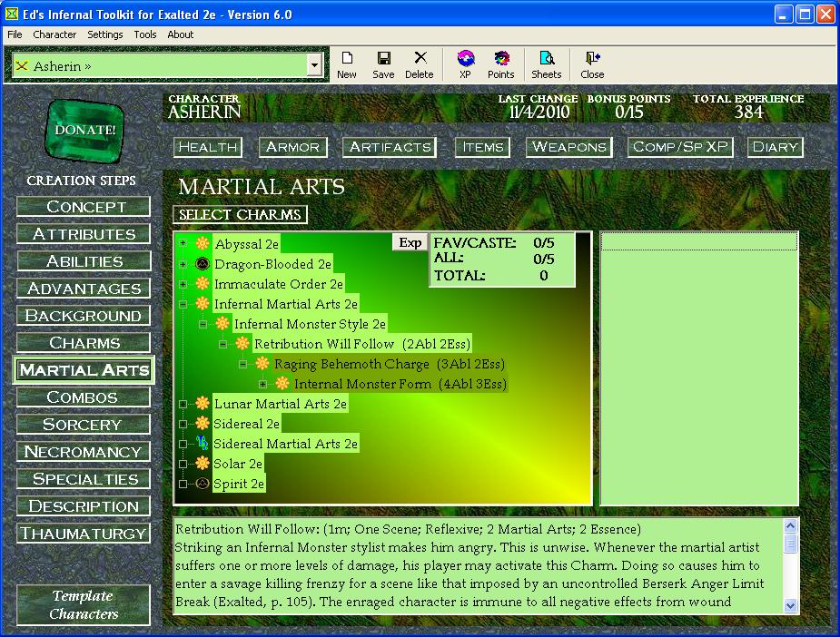Click the Lunar Martial Arts 2e sunburst icon
Screen dimensions: 840x637
click(203, 403)
